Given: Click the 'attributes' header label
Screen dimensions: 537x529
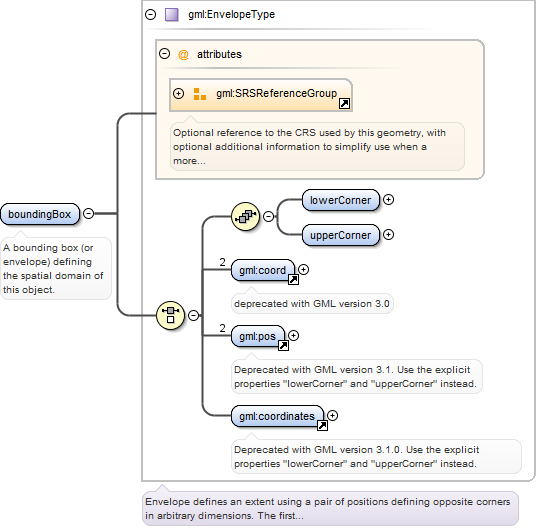Looking at the screenshot, I should pyautogui.click(x=219, y=54).
